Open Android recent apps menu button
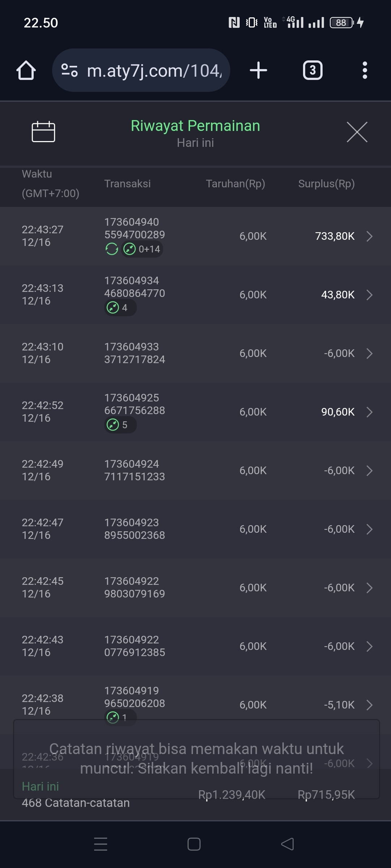Image resolution: width=391 pixels, height=868 pixels. 101,844
